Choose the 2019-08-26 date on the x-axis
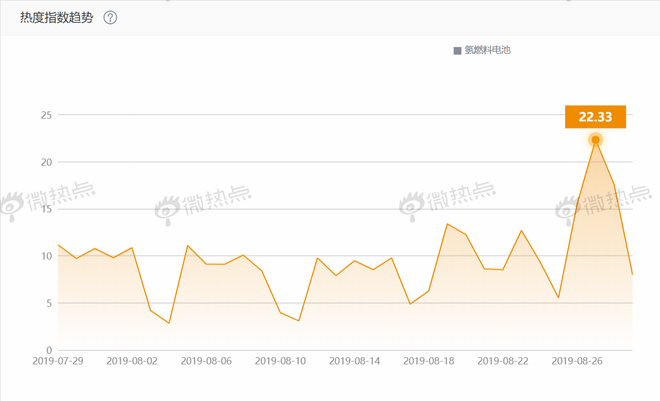660x401 pixels. [577, 362]
